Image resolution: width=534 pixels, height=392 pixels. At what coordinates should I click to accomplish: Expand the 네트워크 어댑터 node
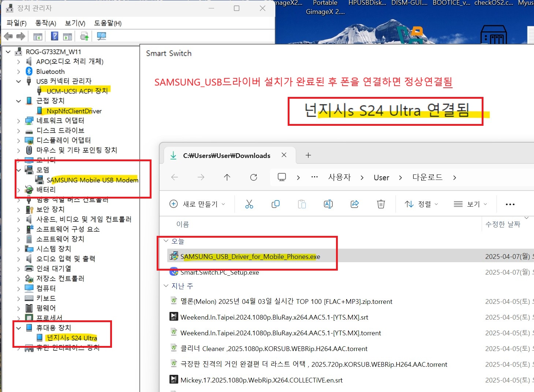tap(19, 121)
